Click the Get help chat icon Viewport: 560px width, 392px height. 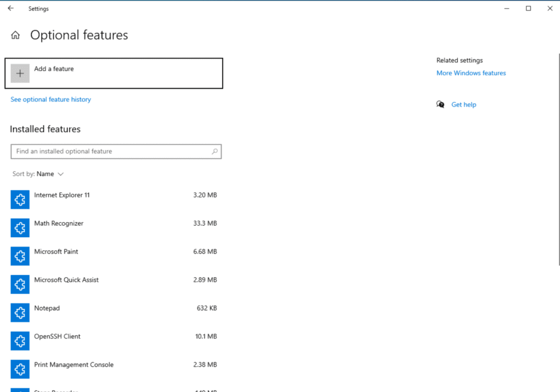point(440,104)
